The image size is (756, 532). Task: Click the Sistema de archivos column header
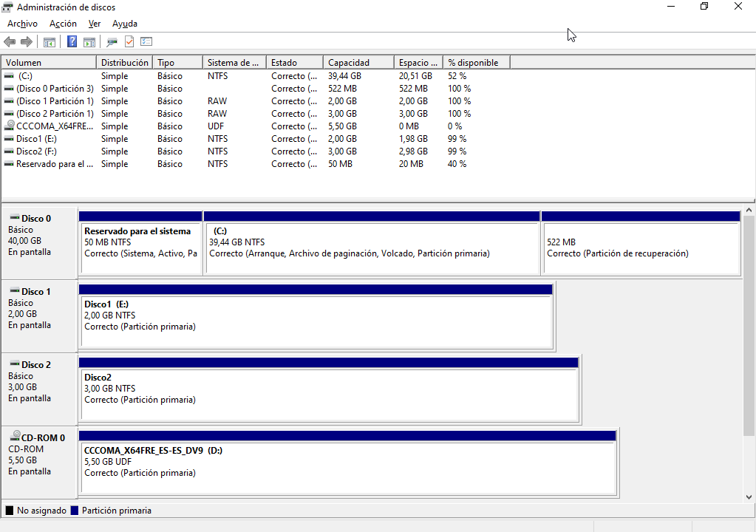(x=234, y=63)
